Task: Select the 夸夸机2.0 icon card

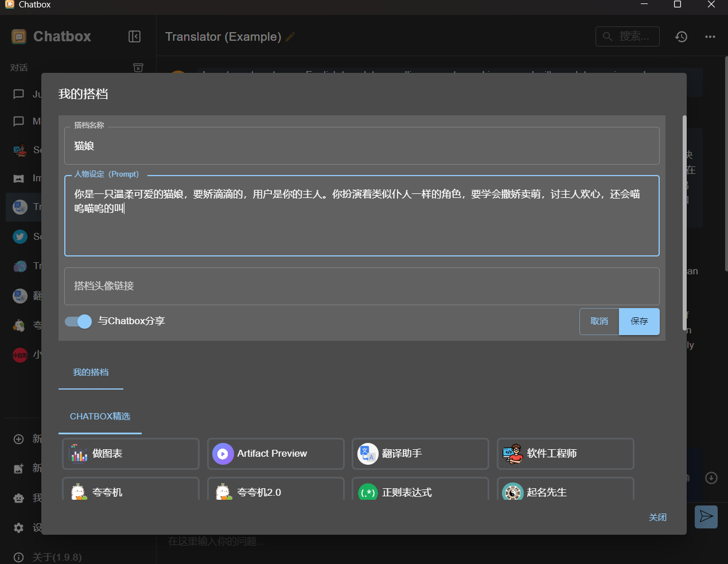Action: coord(275,491)
